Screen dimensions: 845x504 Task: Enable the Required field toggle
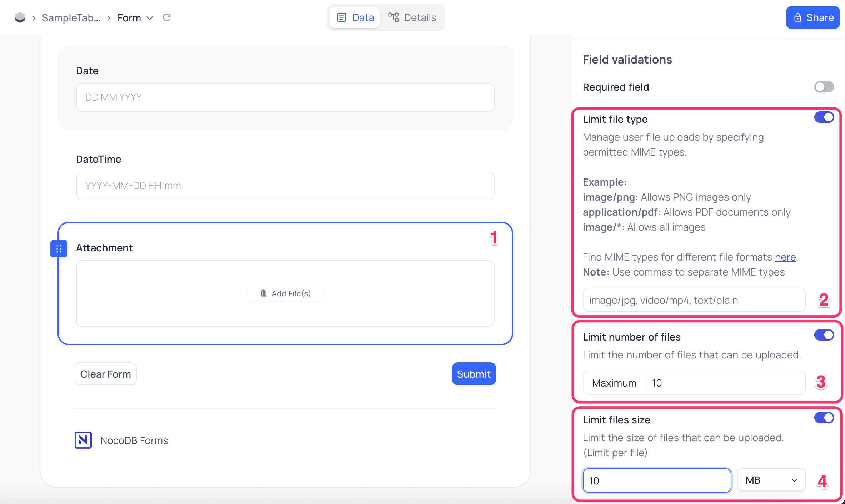pos(824,87)
